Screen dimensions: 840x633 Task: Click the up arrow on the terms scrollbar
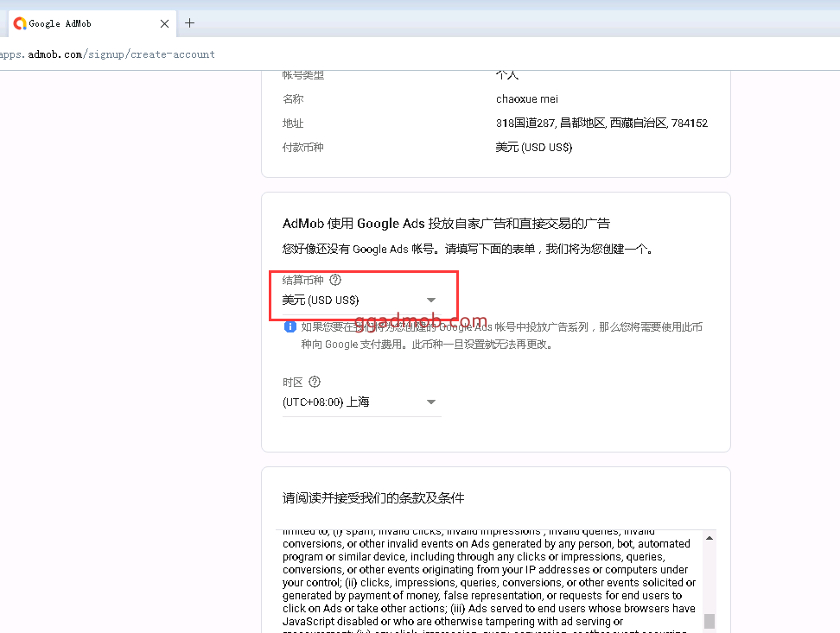710,538
